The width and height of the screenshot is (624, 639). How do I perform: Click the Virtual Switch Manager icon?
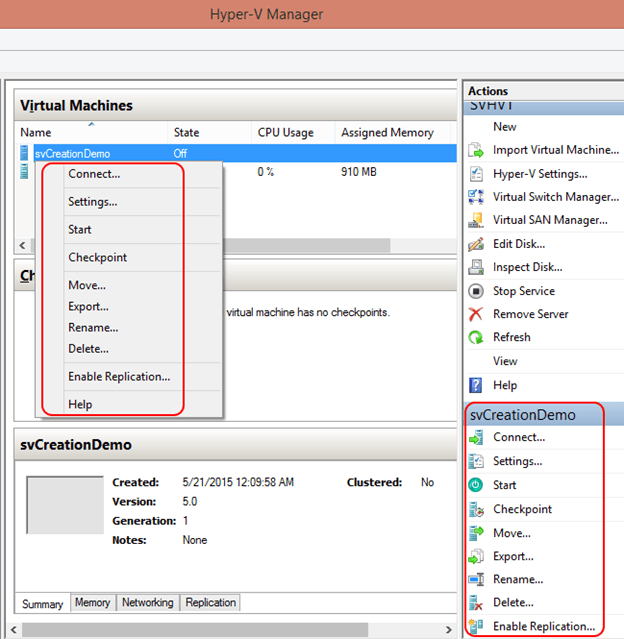pos(476,197)
